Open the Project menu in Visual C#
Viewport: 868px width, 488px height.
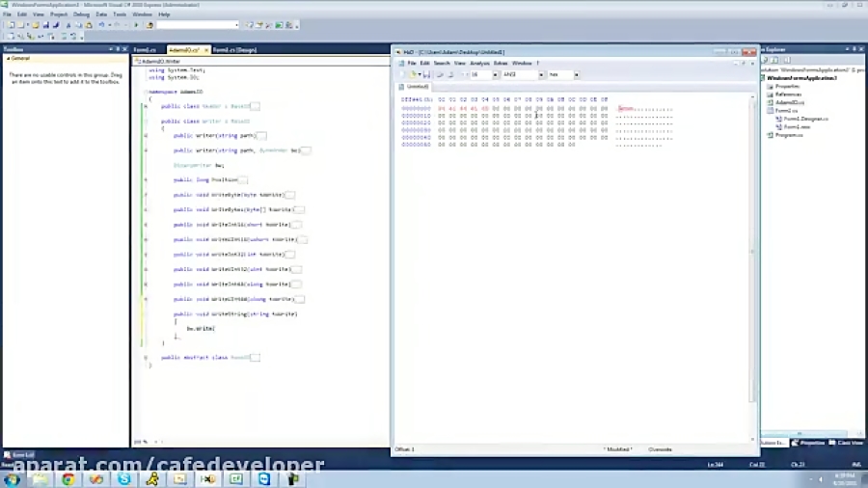pos(59,14)
